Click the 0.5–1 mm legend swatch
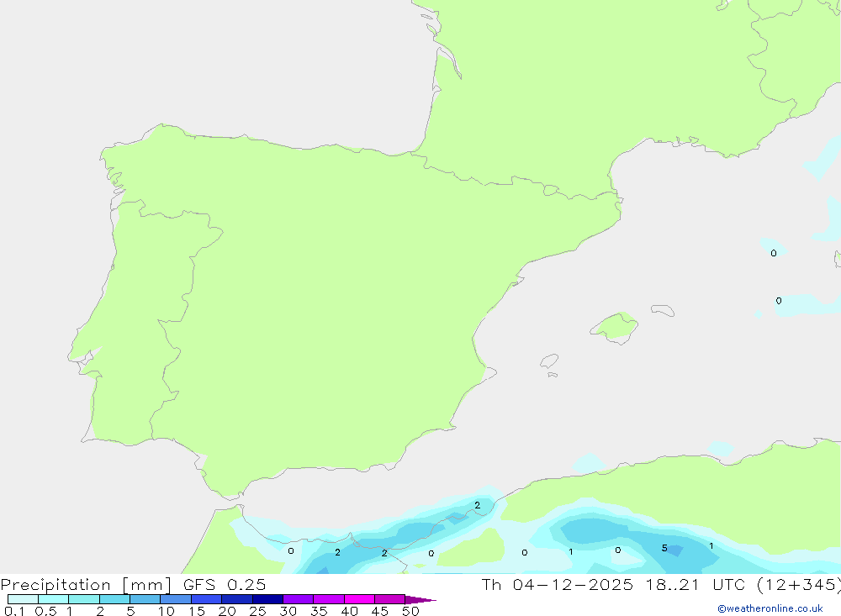 point(53,599)
